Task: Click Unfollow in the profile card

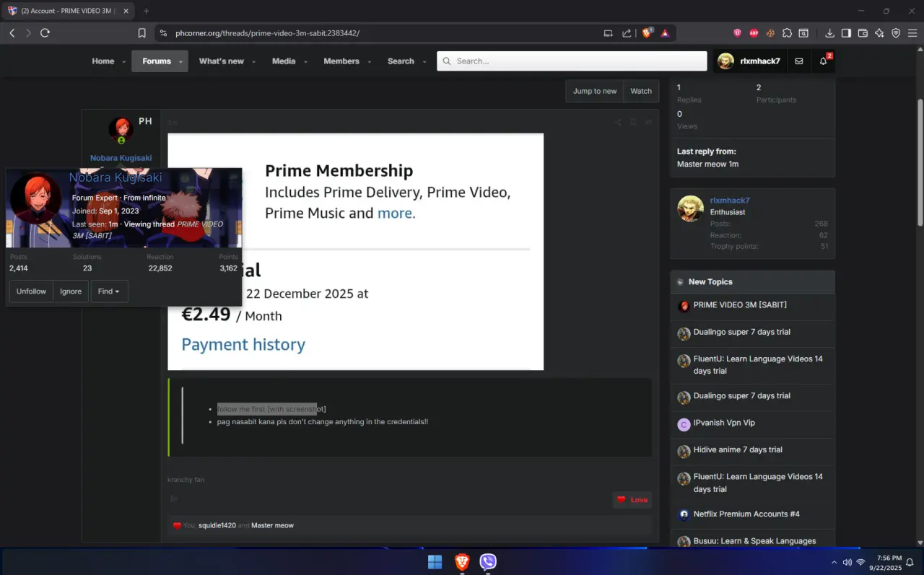Action: point(31,291)
